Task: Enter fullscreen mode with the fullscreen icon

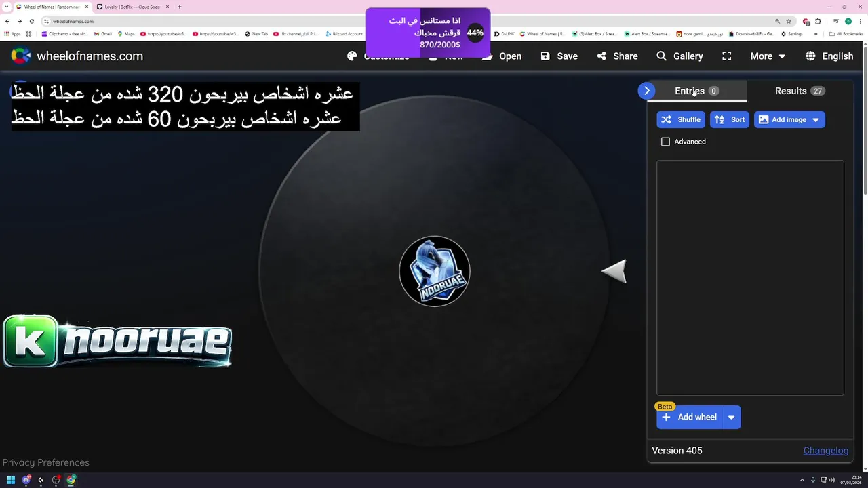Action: [x=727, y=56]
